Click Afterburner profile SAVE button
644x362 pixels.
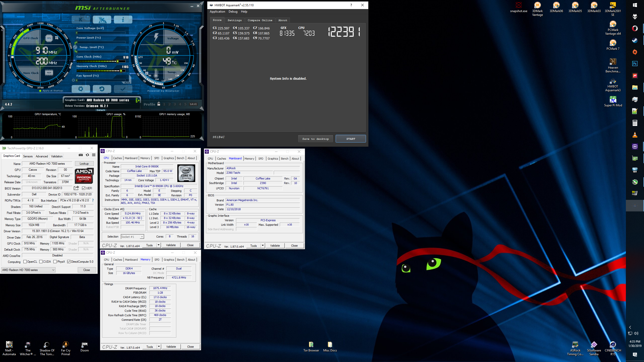(x=193, y=104)
